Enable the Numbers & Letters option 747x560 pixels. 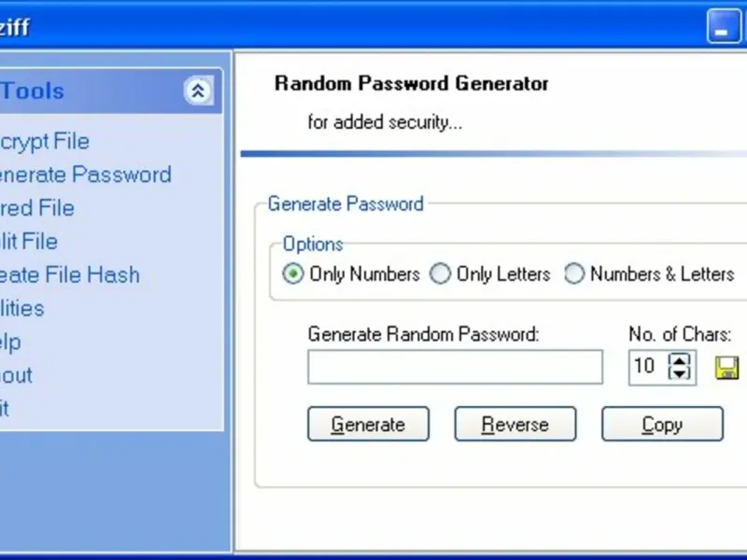(x=574, y=274)
